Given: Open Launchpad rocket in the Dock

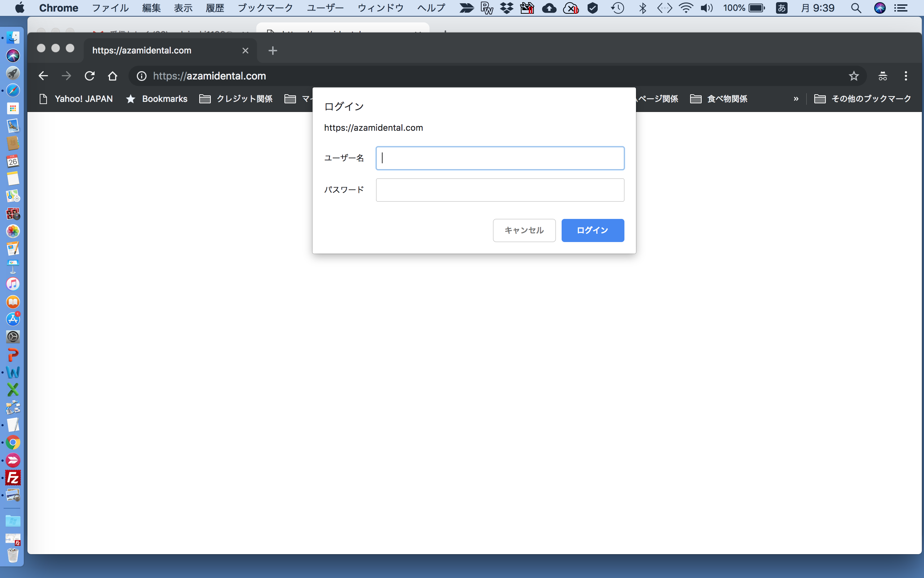Looking at the screenshot, I should [13, 73].
